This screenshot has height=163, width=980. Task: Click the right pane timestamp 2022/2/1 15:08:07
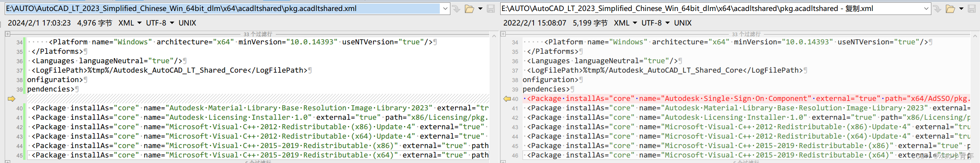click(535, 23)
